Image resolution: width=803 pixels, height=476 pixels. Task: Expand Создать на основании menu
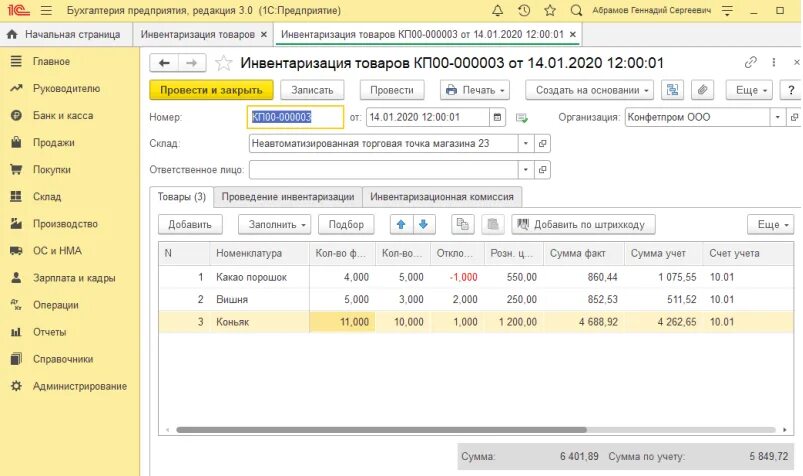tap(589, 90)
